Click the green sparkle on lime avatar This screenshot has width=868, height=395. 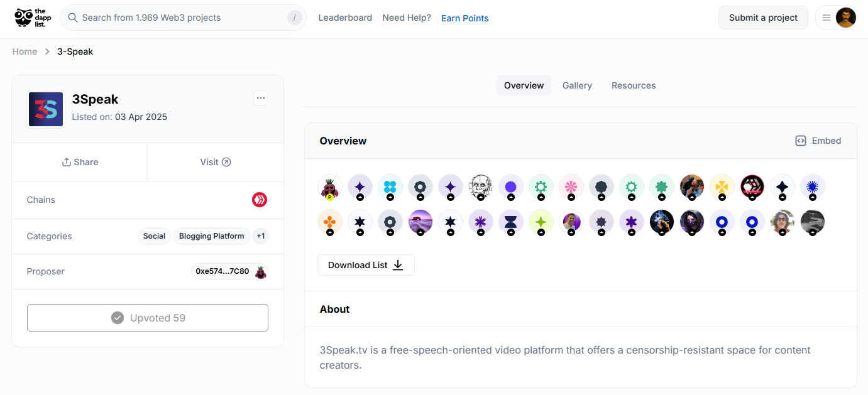coord(541,222)
